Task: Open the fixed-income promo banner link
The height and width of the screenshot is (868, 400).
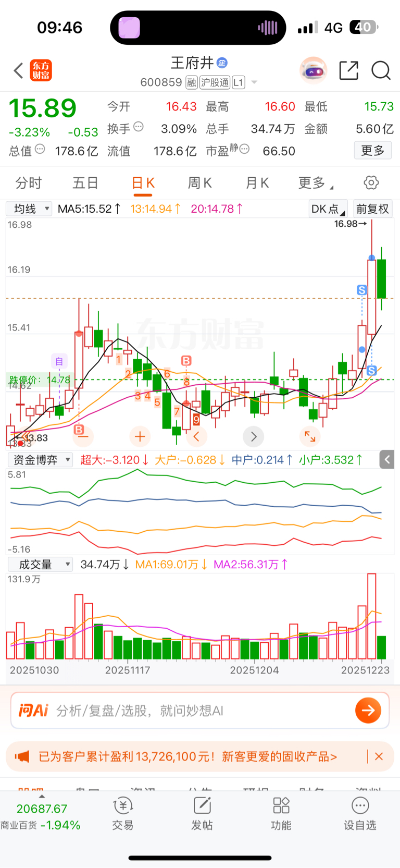Action: coord(187,756)
